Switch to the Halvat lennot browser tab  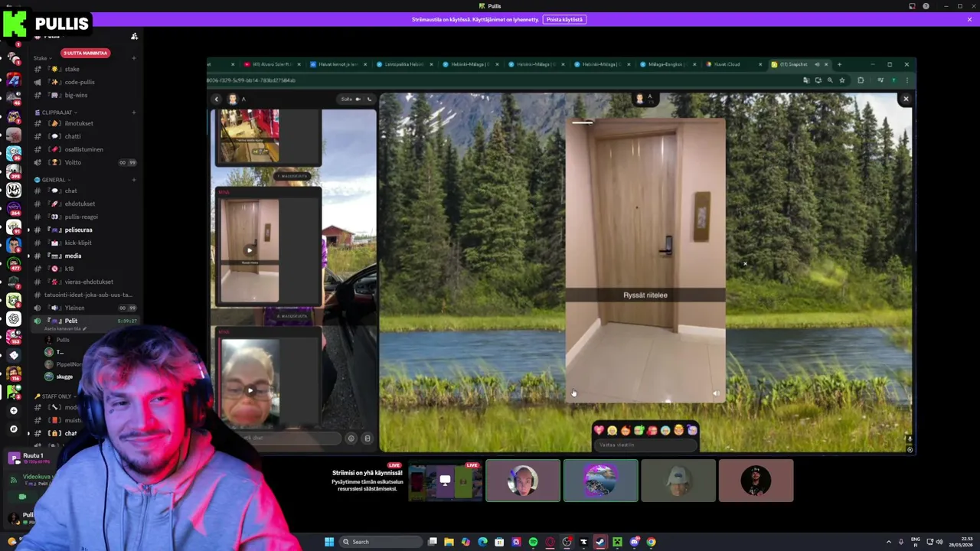point(337,64)
